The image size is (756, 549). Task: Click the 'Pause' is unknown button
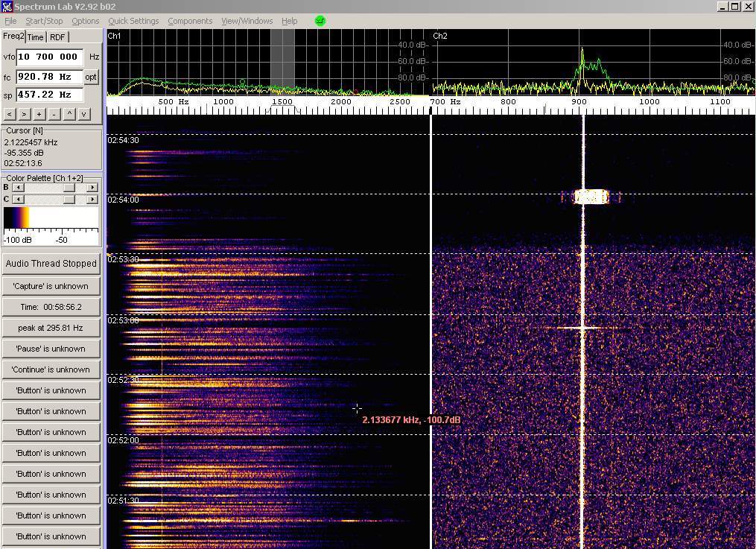51,349
